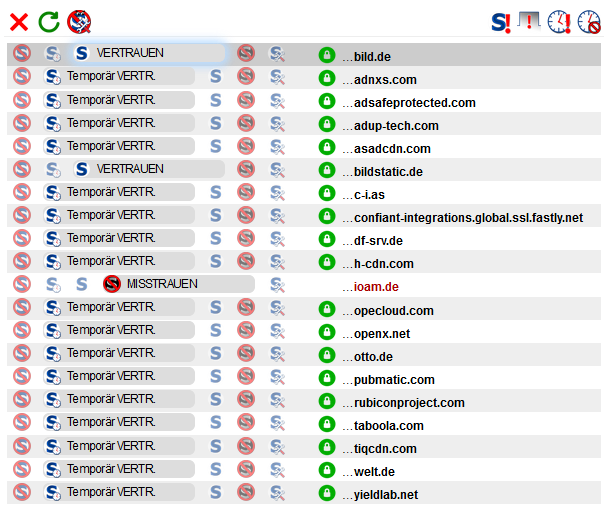Mark bild.de as untrusted
Viewport: 605px width, 511px height.
tap(246, 53)
